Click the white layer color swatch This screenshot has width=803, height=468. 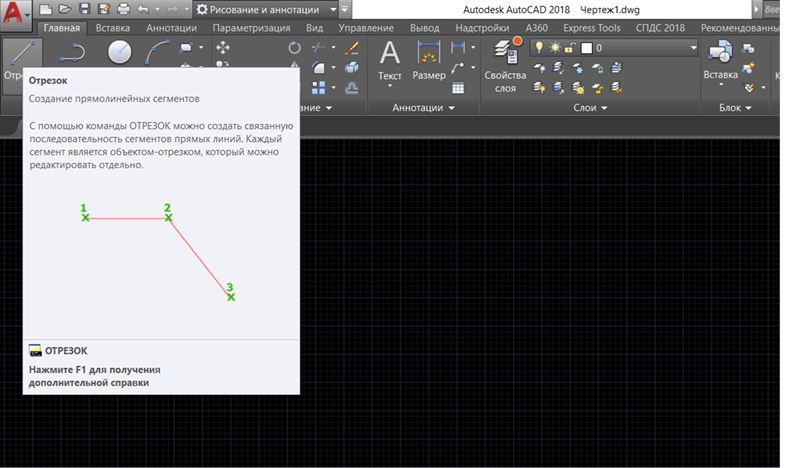(587, 47)
